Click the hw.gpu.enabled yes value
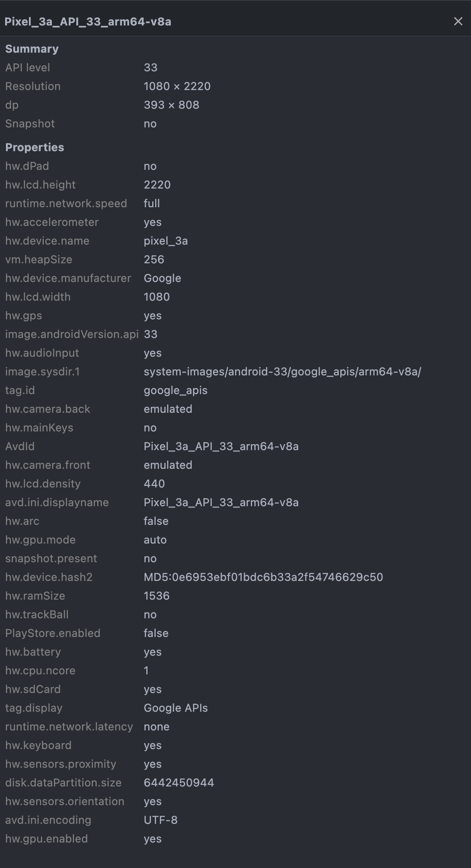Screen dimensions: 471x868 [x=153, y=838]
